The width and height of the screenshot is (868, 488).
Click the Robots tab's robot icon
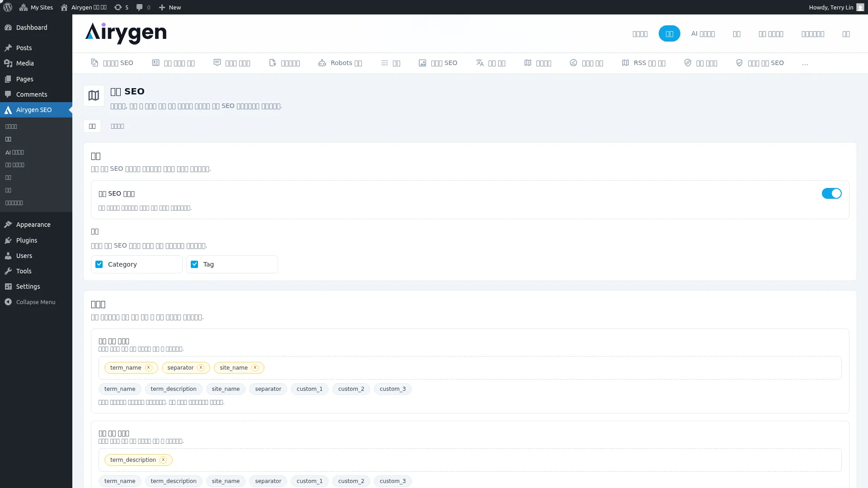322,63
